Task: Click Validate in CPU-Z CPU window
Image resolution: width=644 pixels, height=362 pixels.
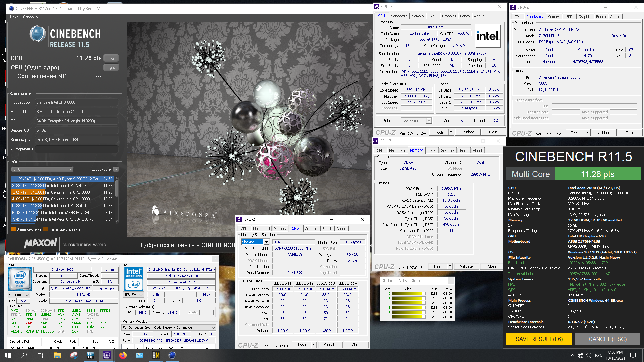Action: tap(468, 132)
